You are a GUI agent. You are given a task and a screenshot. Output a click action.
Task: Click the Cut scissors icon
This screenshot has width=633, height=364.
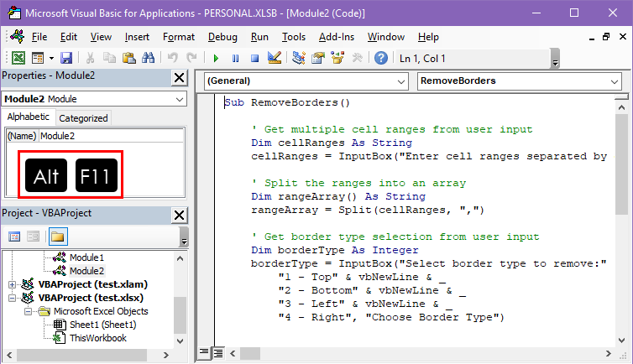click(x=91, y=58)
